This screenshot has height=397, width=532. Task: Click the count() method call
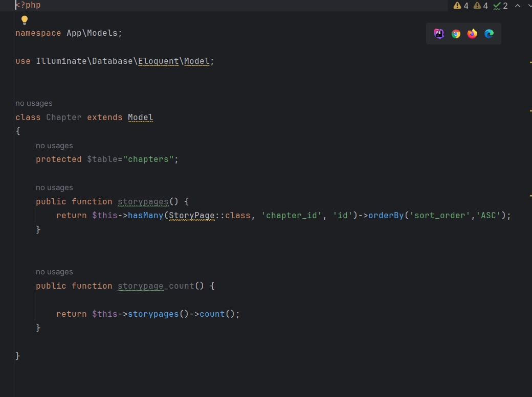tap(212, 314)
